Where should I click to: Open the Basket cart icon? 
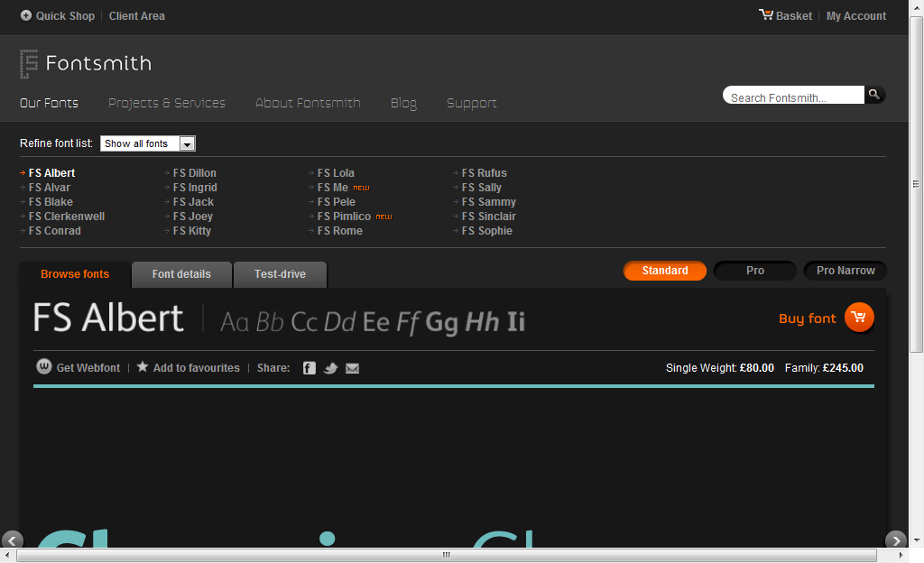click(x=765, y=14)
